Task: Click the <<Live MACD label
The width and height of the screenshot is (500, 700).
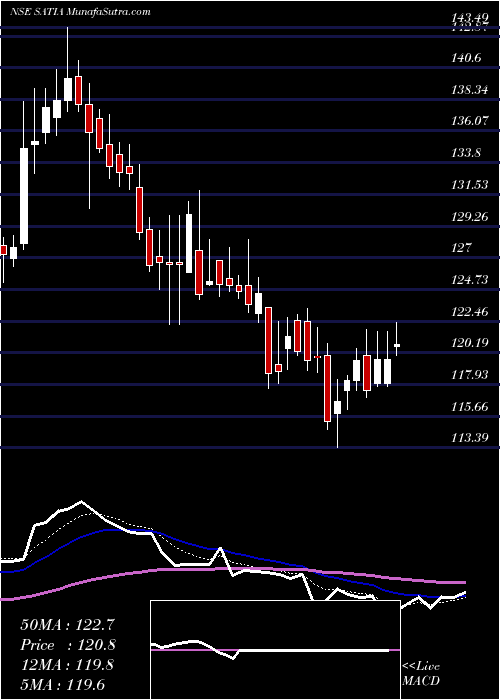Action: point(421,674)
